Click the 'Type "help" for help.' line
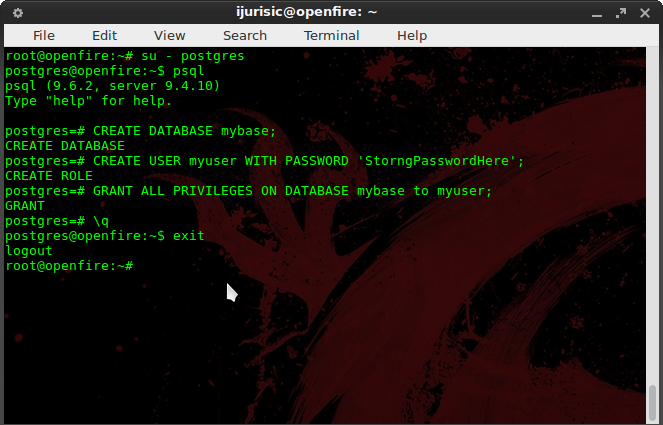This screenshot has width=663, height=425. click(x=88, y=101)
